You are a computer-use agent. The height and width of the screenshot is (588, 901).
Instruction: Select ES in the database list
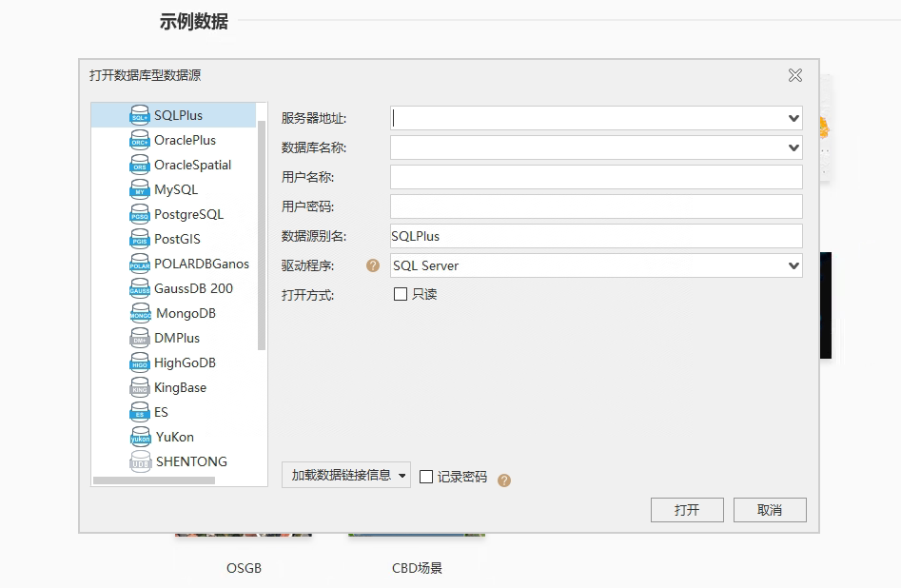(x=161, y=412)
